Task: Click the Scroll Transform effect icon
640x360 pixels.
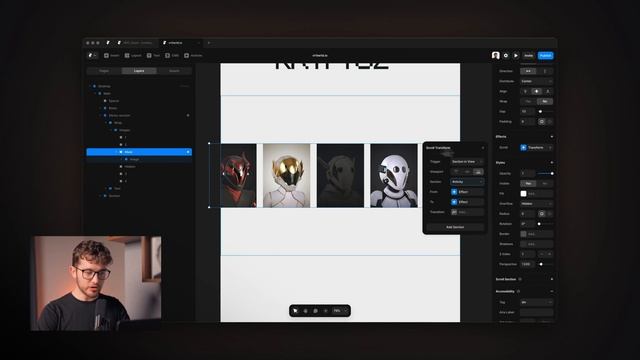Action: 523,147
